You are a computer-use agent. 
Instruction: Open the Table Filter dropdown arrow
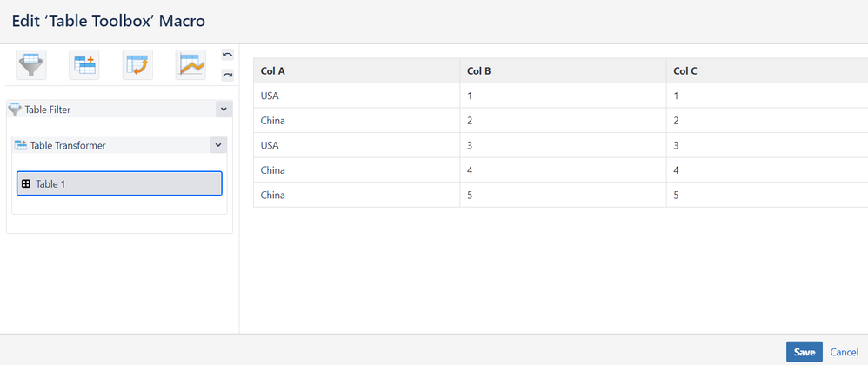224,109
